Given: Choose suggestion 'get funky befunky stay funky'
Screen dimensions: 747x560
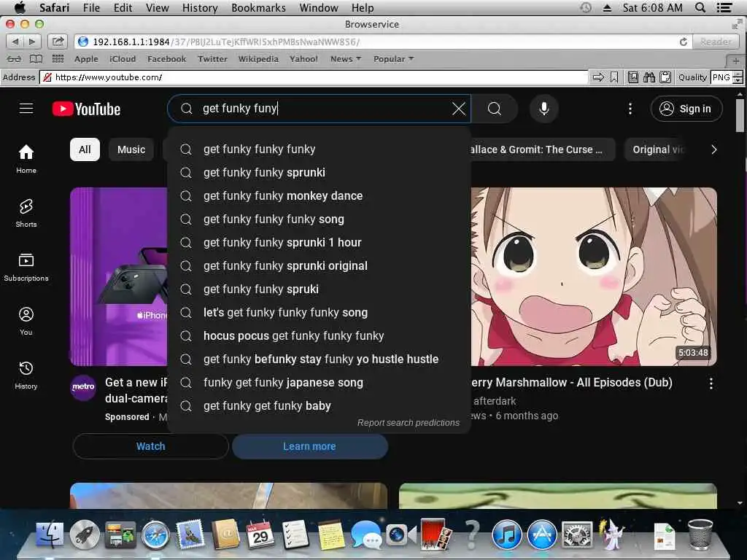Looking at the screenshot, I should coord(319,359).
